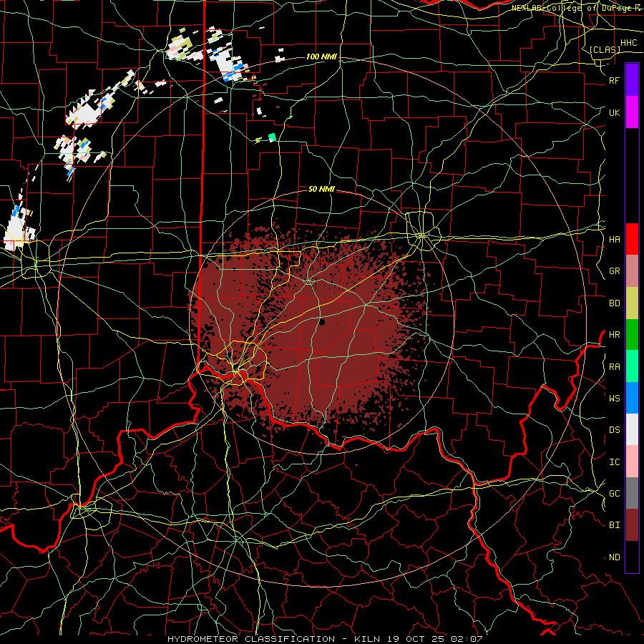Click the "BD" legend label text
Viewport: 644px width, 644px height.
click(614, 303)
